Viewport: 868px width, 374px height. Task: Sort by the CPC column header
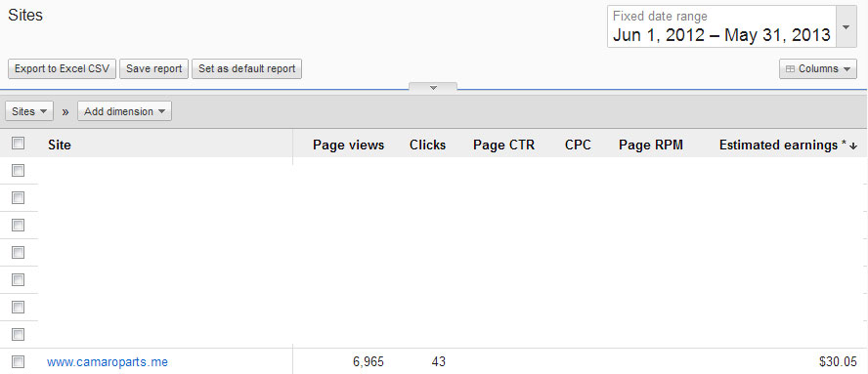578,145
